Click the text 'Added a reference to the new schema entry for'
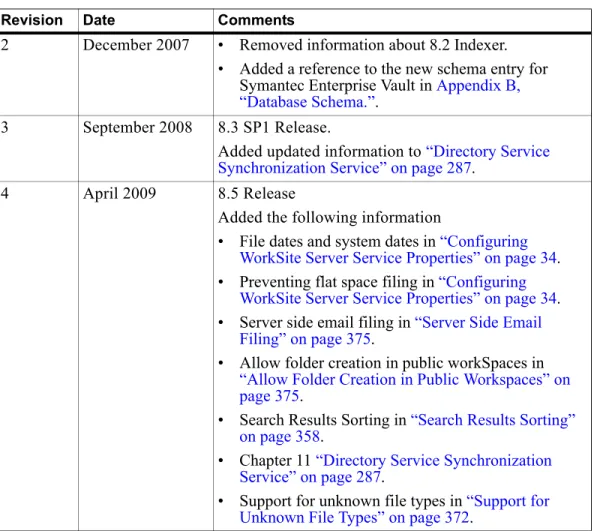The width and height of the screenshot is (597, 531). click(x=394, y=69)
